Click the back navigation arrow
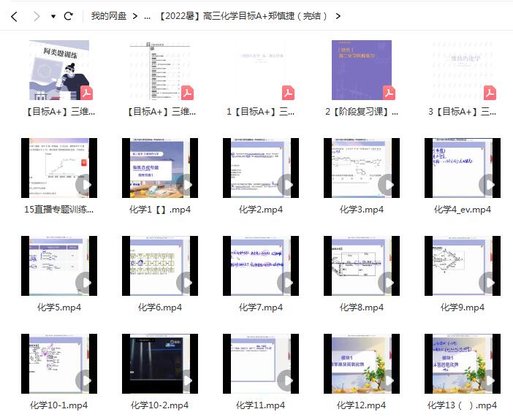513x420 pixels. (14, 15)
